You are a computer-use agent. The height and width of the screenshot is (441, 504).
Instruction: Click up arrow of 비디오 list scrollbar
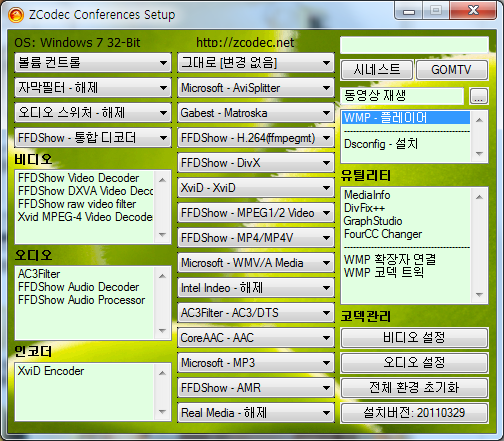tap(162, 180)
